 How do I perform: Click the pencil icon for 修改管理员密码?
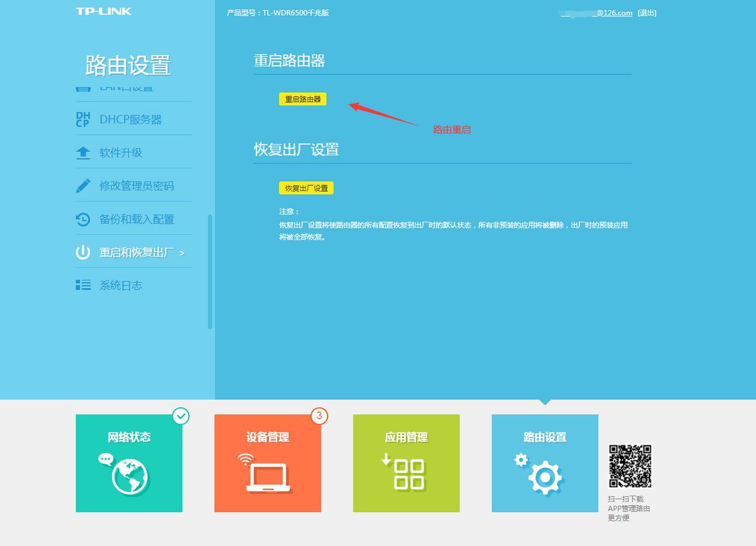[84, 185]
